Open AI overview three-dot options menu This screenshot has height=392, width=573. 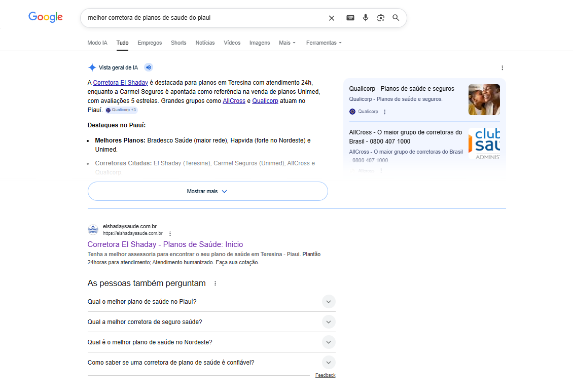coord(502,68)
